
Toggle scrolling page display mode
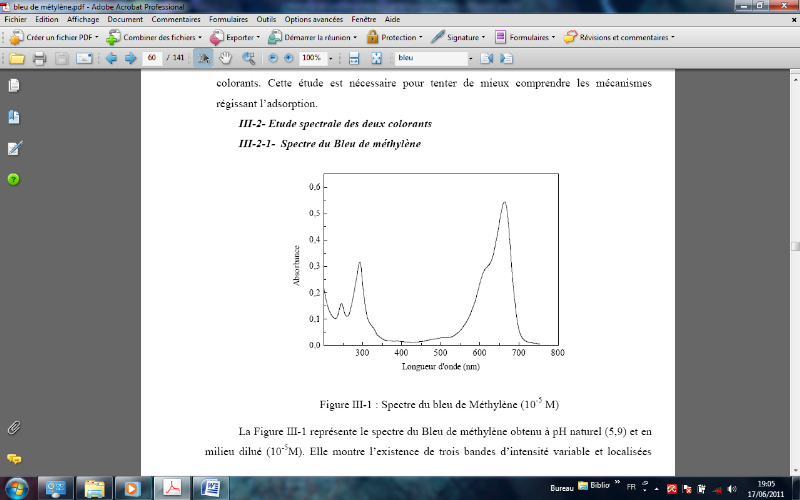[354, 58]
